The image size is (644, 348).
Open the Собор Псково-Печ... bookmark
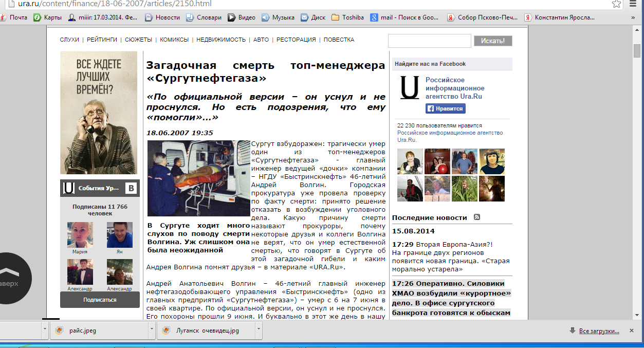coord(483,17)
